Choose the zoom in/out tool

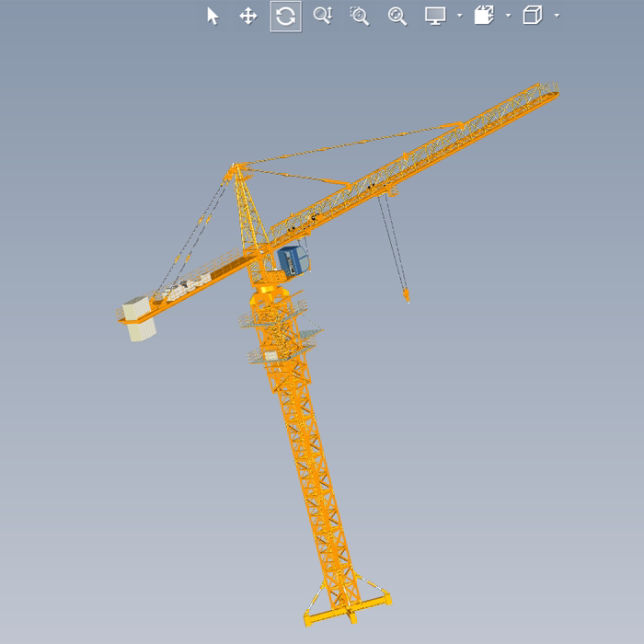[x=323, y=16]
